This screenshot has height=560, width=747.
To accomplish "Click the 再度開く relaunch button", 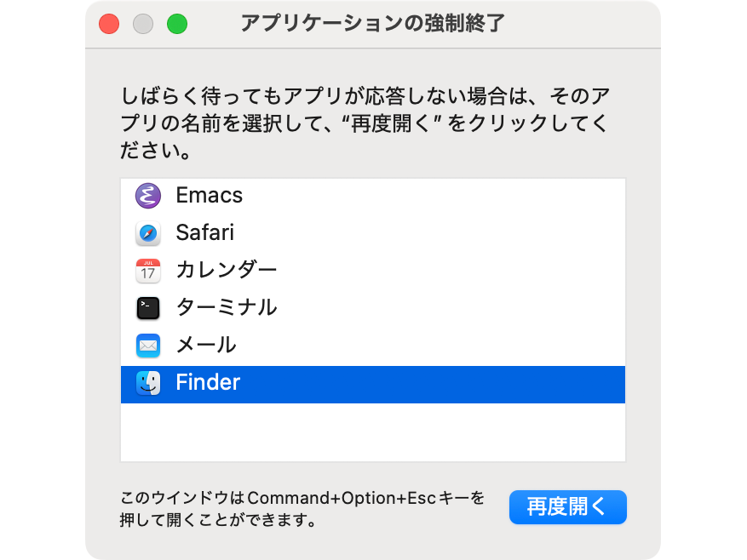I will click(x=568, y=506).
